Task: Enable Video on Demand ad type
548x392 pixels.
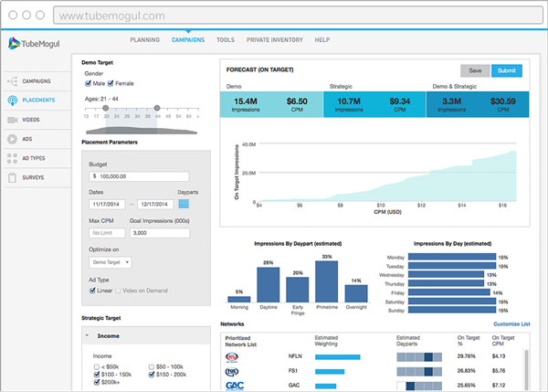Action: coord(118,291)
